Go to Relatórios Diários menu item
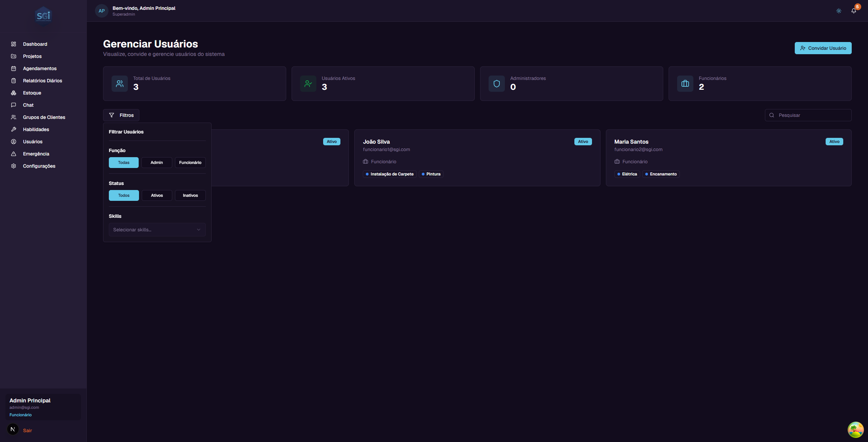868x442 pixels. tap(42, 81)
